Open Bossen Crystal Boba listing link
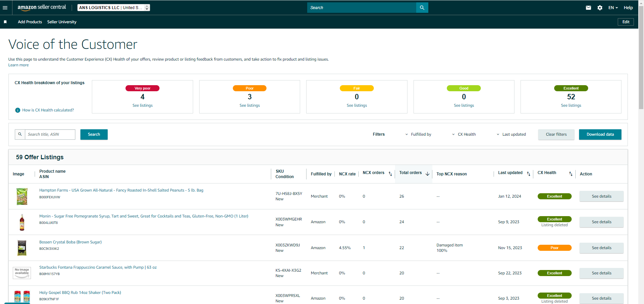This screenshot has width=644, height=304. point(70,242)
